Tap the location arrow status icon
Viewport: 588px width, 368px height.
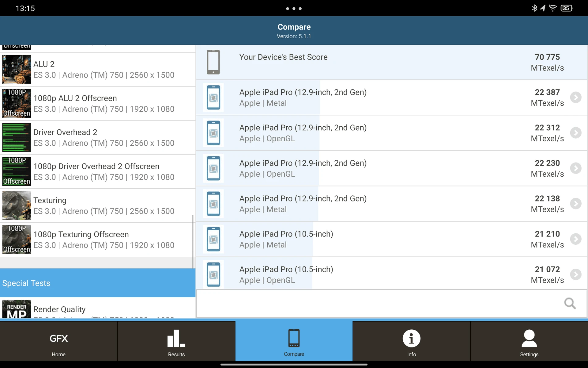(543, 8)
